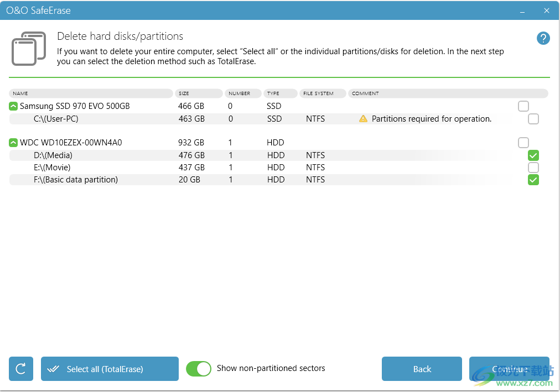Click the 466 GB size value

[x=191, y=106]
